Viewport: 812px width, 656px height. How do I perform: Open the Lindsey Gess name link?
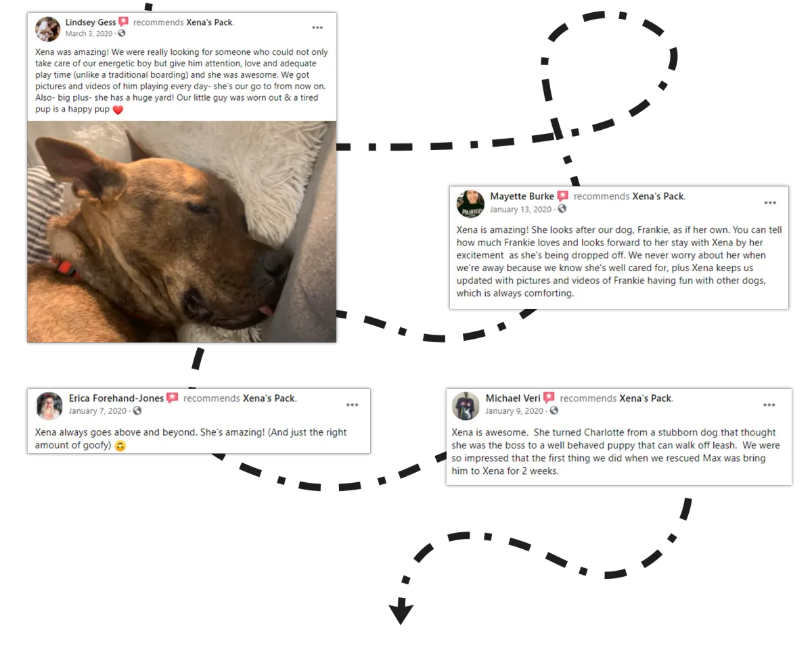[91, 22]
